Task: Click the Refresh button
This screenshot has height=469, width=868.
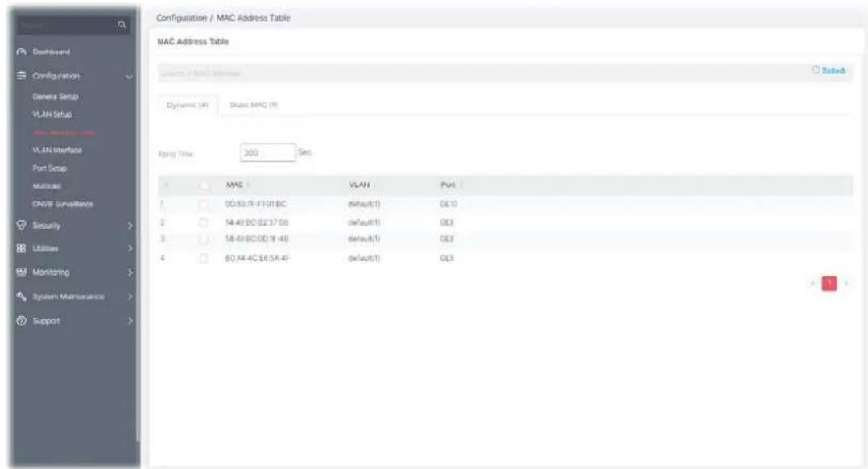Action: [x=829, y=70]
